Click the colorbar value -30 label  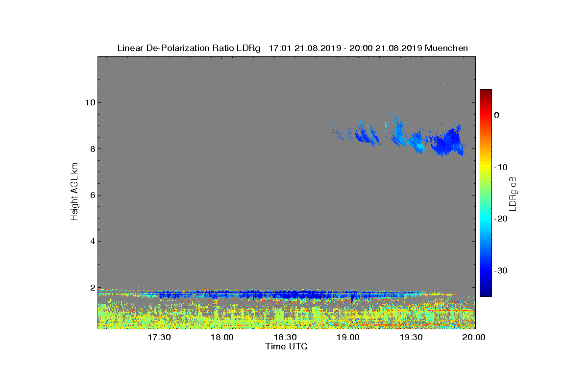pyautogui.click(x=500, y=270)
